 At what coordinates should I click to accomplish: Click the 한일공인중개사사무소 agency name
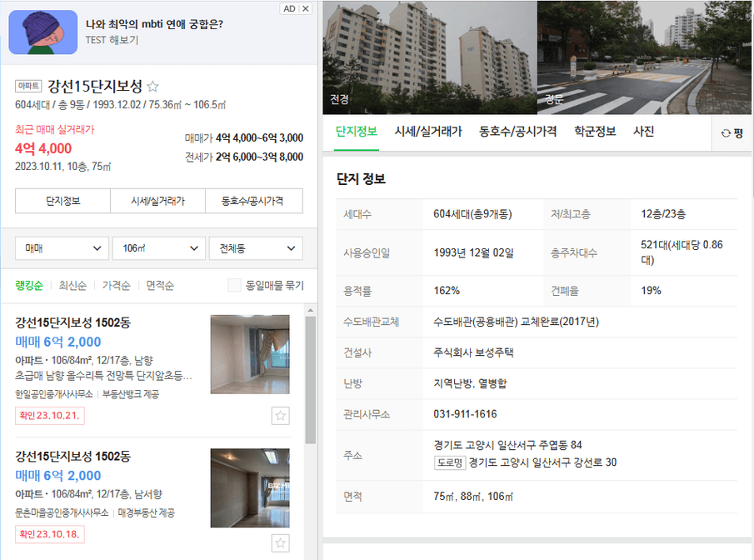coord(54,394)
